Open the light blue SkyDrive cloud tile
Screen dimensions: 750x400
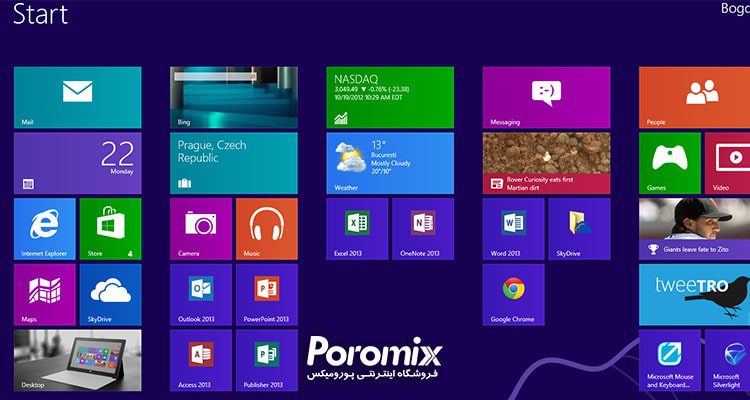[x=110, y=295]
